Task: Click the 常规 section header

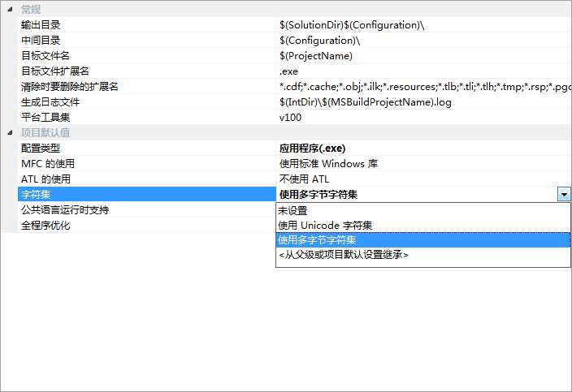Action: click(31, 10)
